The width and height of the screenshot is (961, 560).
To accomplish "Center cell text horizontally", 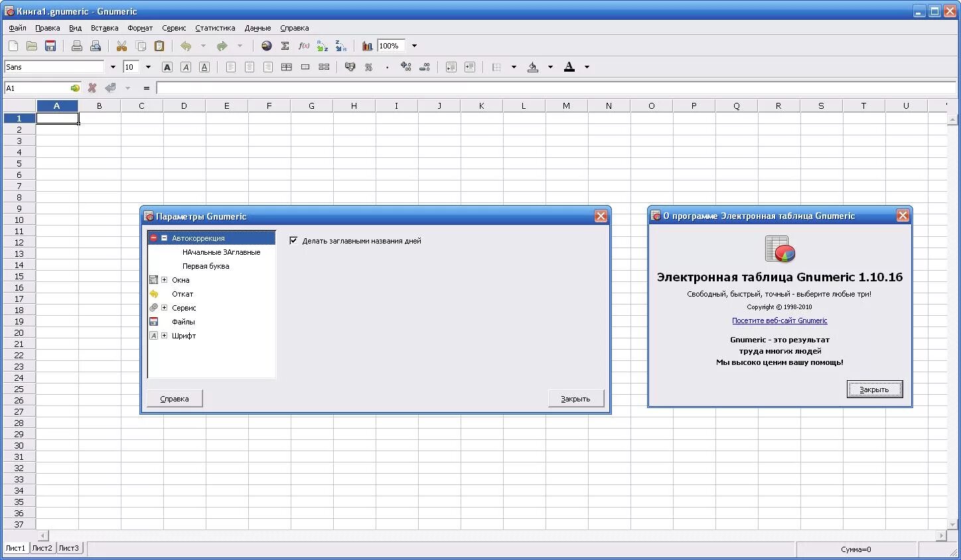I will (x=250, y=67).
